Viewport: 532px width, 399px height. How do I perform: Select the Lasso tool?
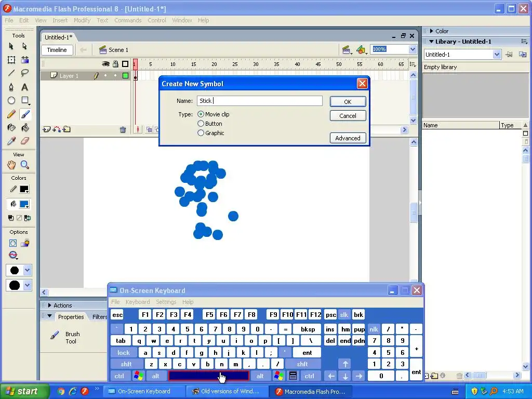pos(25,73)
